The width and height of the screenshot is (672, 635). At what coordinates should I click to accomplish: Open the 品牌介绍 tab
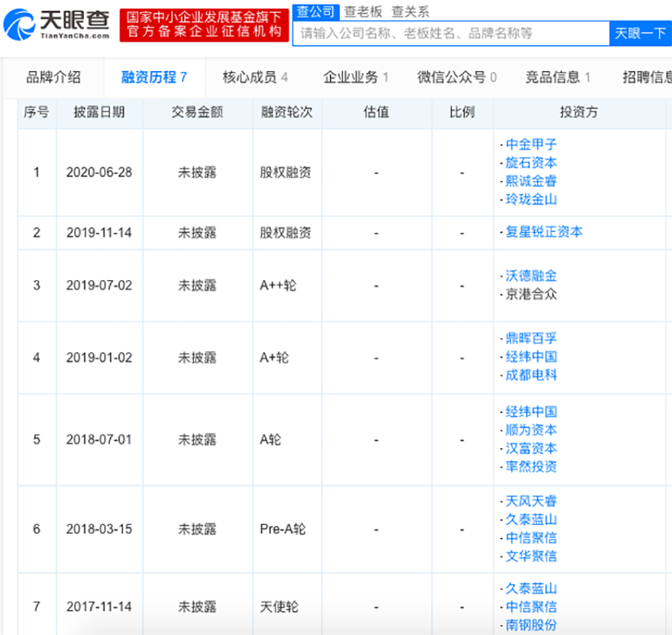coord(53,77)
